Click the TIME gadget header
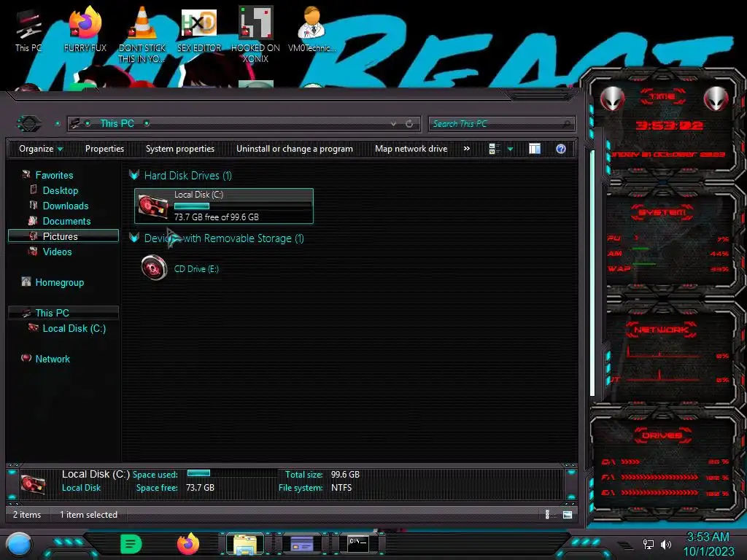The width and height of the screenshot is (747, 560). 662,97
